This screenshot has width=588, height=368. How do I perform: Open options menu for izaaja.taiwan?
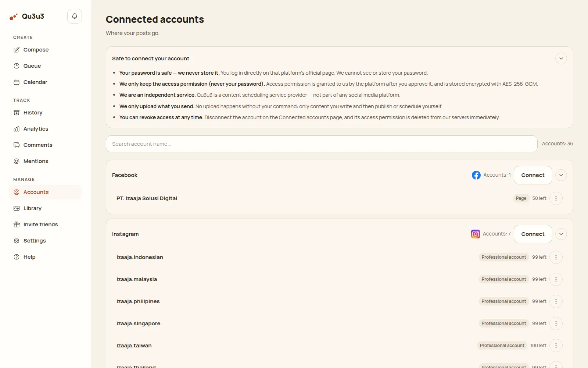coord(556,346)
